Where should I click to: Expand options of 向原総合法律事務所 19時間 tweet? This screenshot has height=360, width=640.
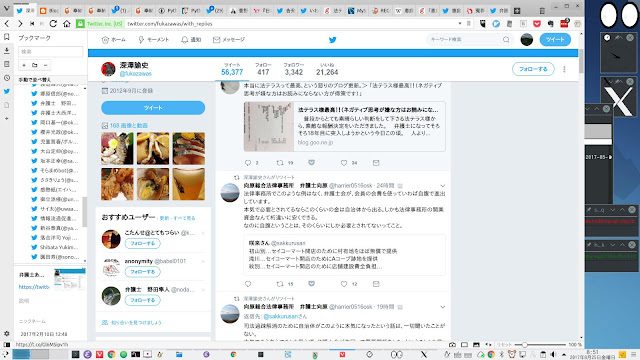coord(442,307)
